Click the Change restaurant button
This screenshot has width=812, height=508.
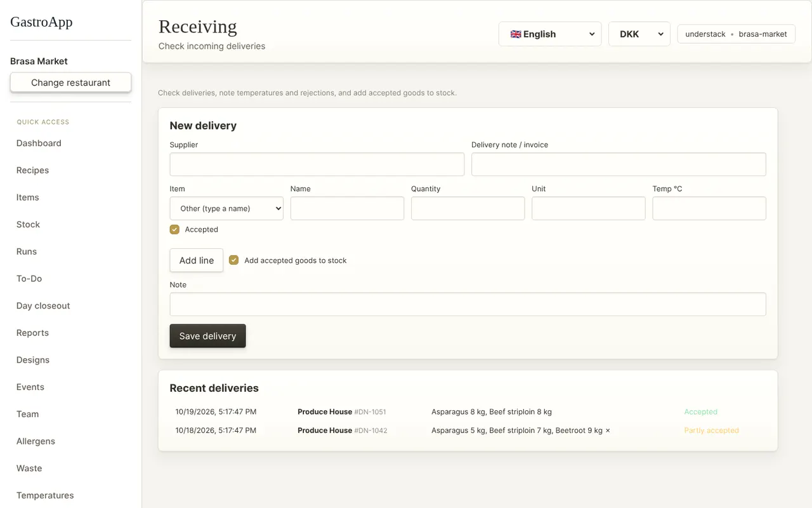[70, 83]
